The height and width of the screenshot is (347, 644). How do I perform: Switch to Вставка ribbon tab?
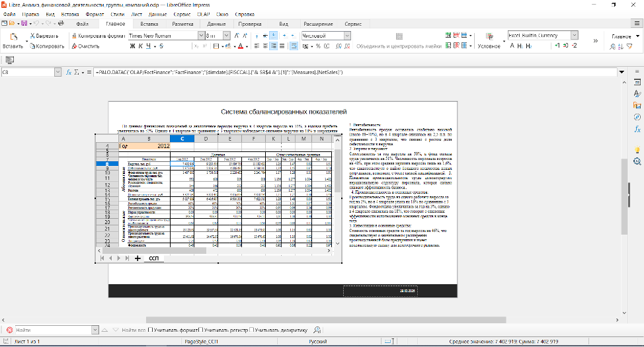149,24
